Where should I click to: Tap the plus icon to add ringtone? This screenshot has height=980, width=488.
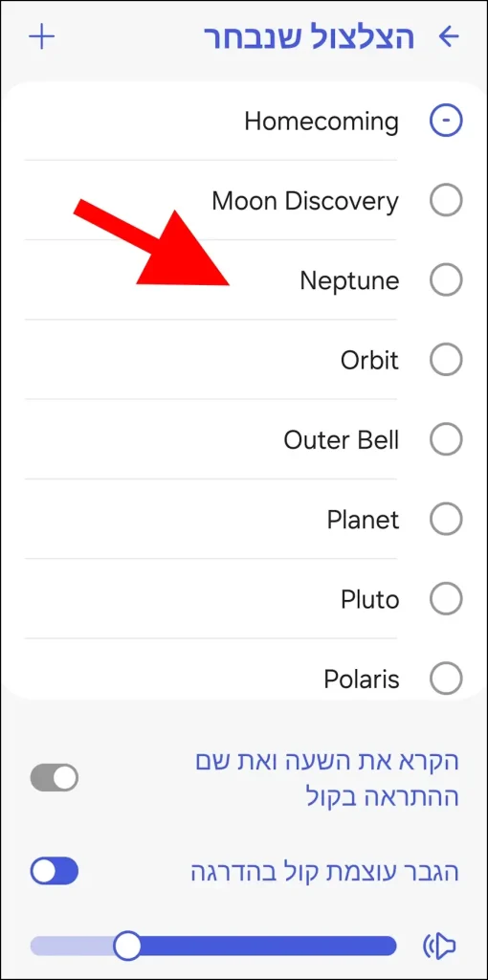click(42, 37)
